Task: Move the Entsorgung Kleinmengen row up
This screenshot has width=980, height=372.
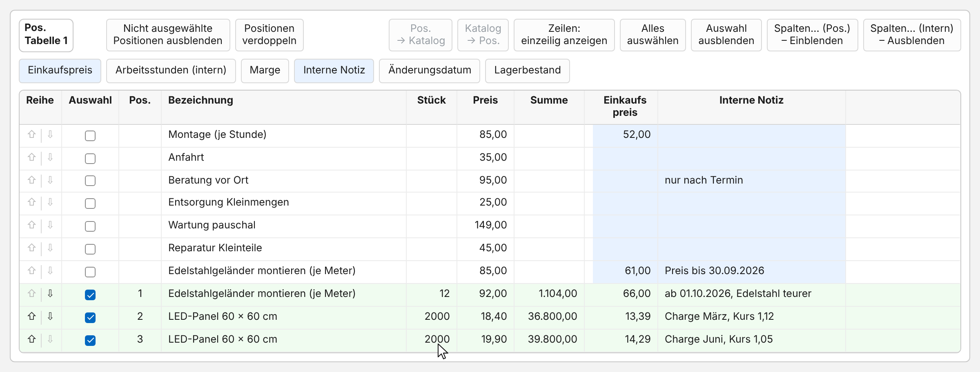Action: pyautogui.click(x=31, y=202)
